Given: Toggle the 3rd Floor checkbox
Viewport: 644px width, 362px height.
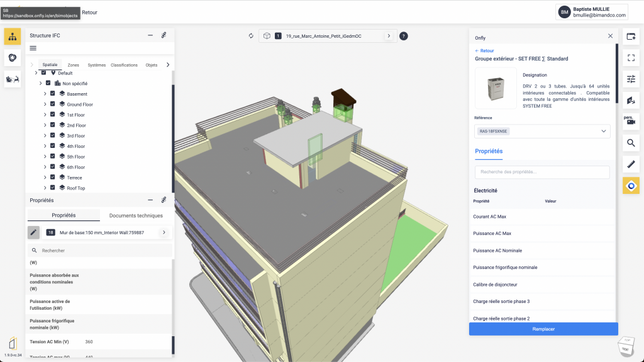Looking at the screenshot, I should 53,136.
